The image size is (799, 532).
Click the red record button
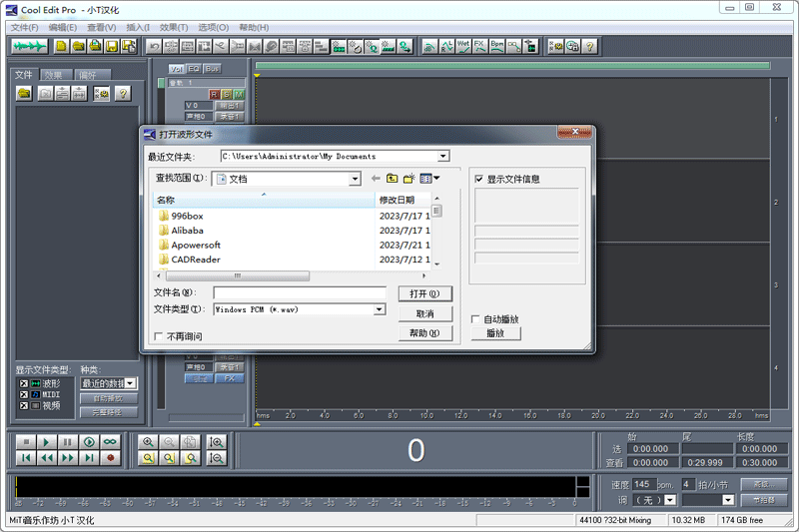coord(110,458)
